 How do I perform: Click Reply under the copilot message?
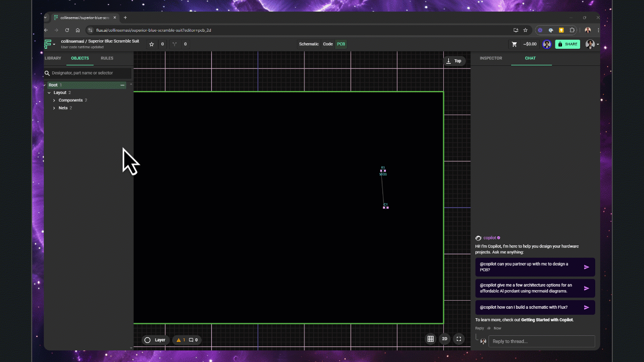[479, 328]
